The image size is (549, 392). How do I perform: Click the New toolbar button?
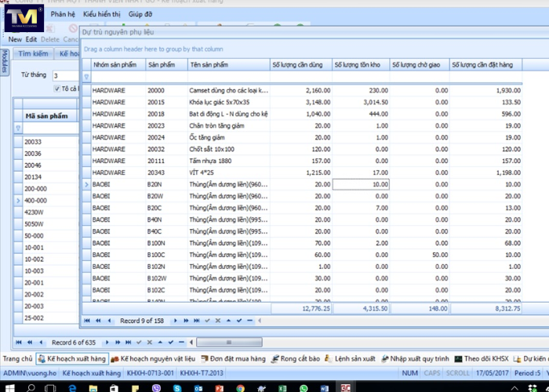(x=15, y=39)
